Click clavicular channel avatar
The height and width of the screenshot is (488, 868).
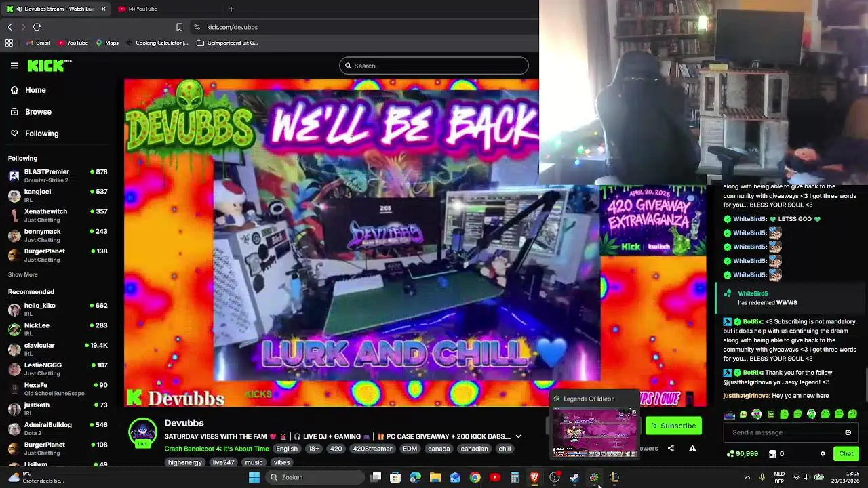pos(14,350)
